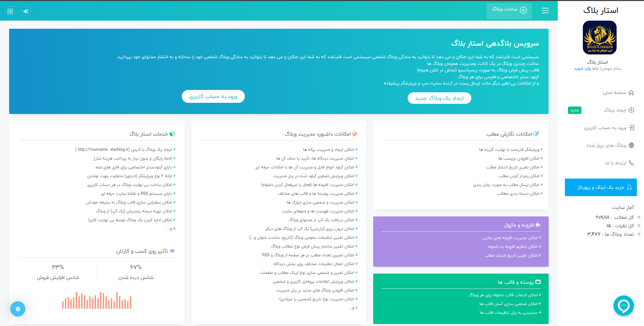Select امکان افزودن برچسب ها item
The height and width of the screenshot is (326, 644).
tap(519, 158)
